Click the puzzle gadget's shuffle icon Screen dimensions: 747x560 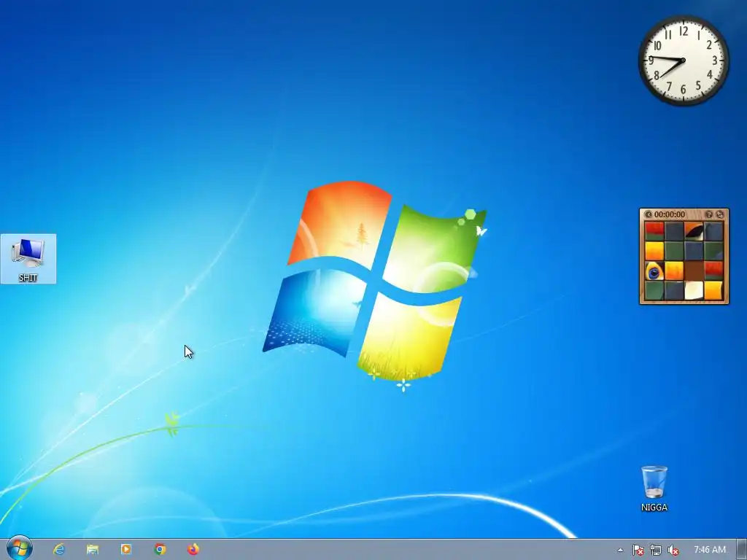[x=720, y=215]
